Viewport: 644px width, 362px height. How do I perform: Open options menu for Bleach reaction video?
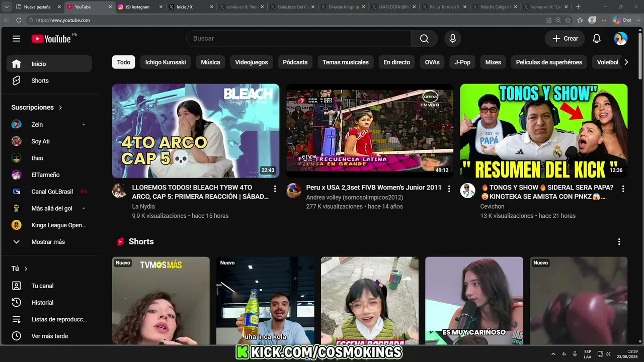(x=275, y=189)
